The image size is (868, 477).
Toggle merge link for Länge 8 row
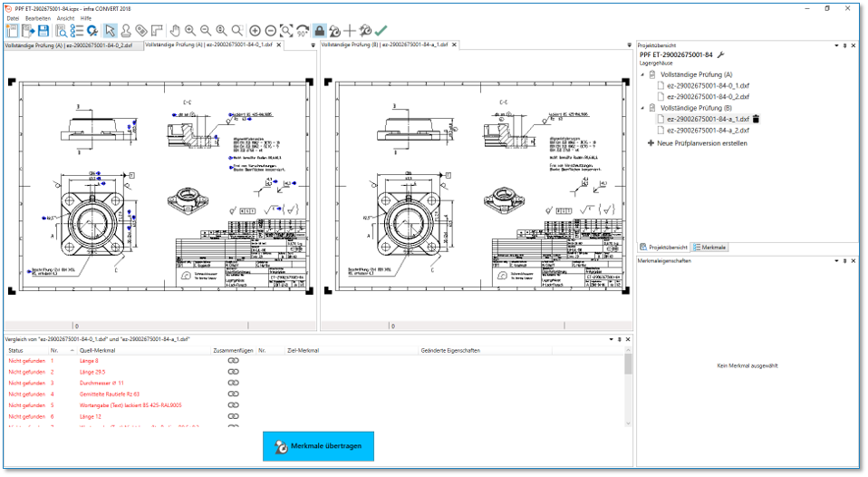[233, 361]
